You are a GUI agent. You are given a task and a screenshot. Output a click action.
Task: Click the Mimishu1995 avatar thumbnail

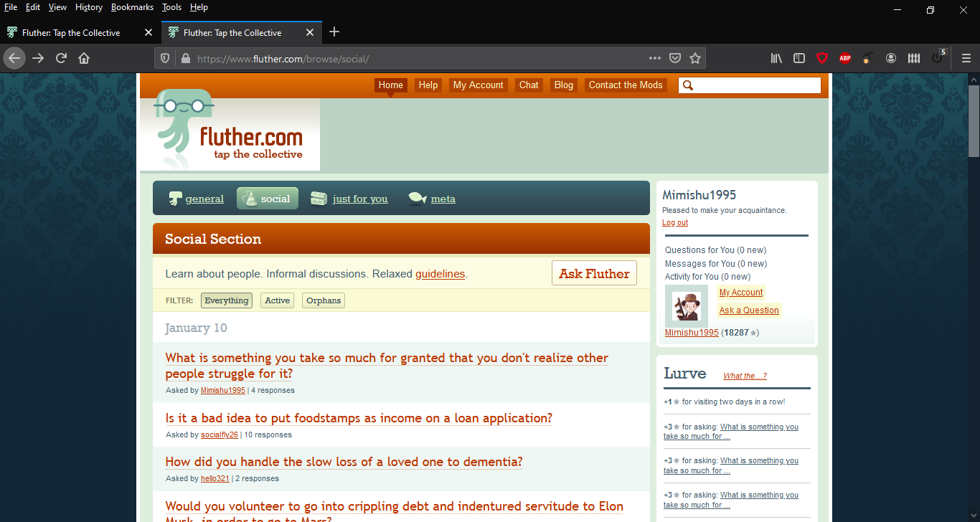coord(687,306)
